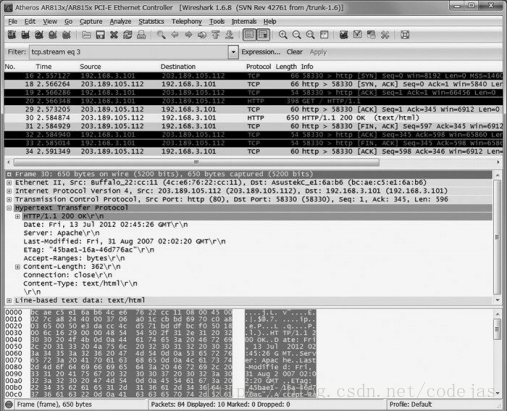
Task: Open capture options toolbar icon
Action: 25,35
